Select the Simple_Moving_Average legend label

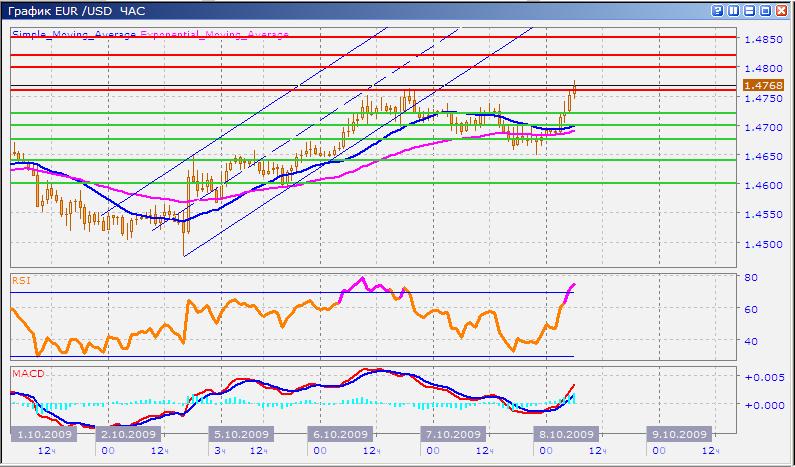coord(74,34)
